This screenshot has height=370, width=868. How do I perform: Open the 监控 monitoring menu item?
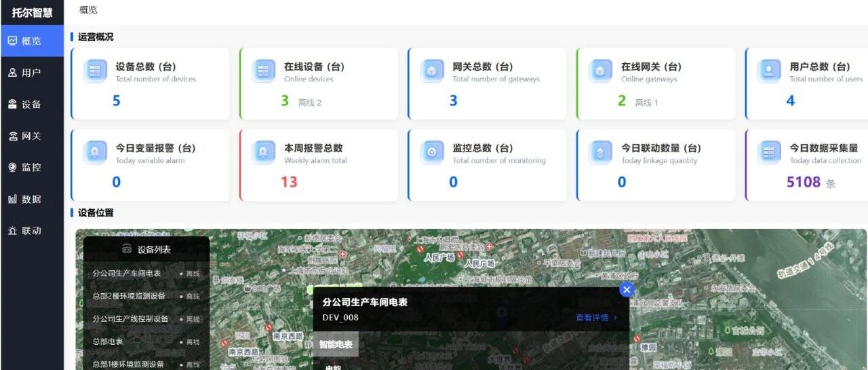point(32,167)
